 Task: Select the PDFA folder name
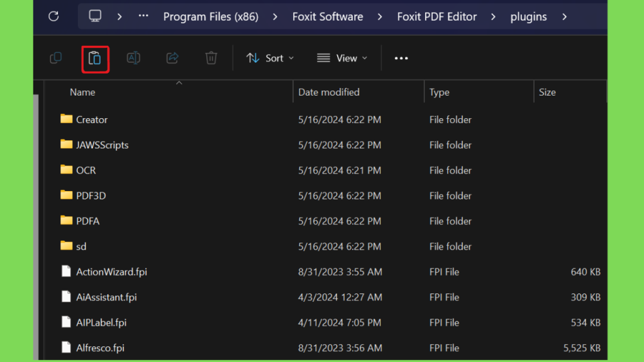(88, 221)
